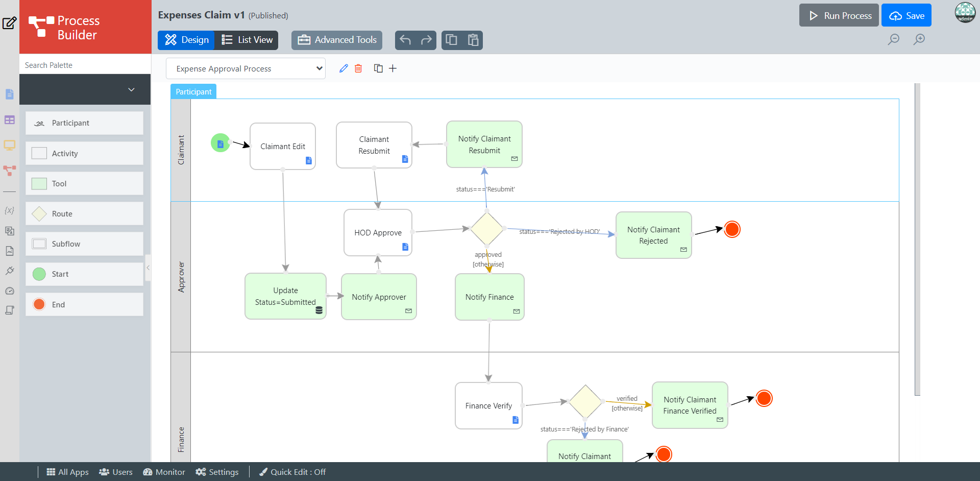
Task: Add new process with plus icon
Action: coord(393,68)
